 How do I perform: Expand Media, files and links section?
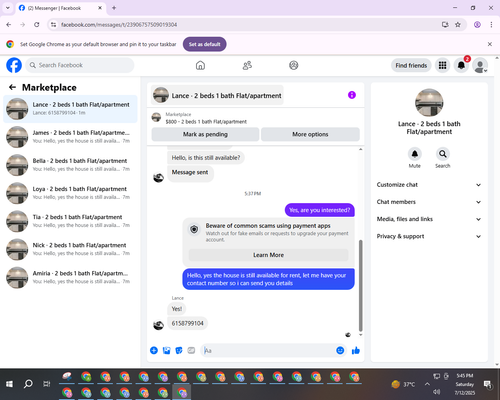(x=429, y=219)
